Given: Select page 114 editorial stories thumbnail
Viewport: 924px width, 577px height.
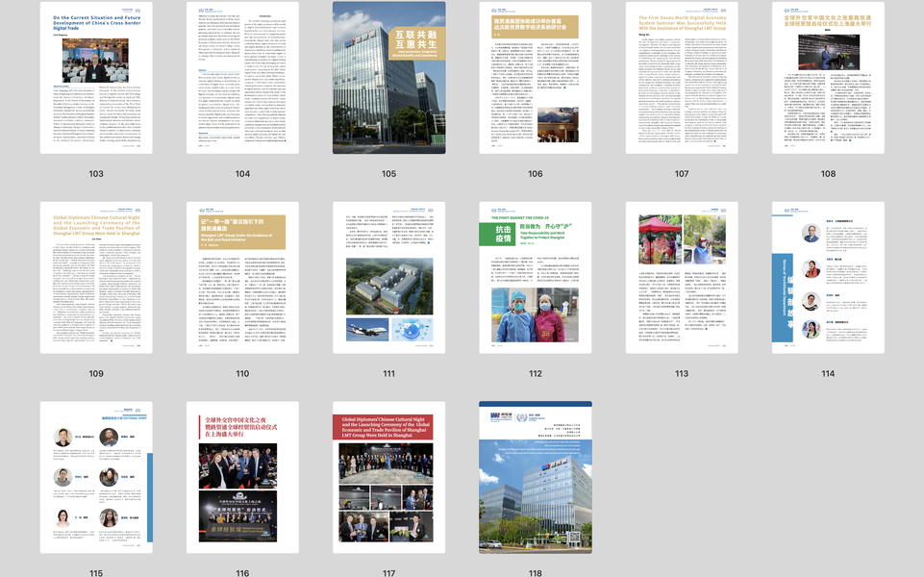Looking at the screenshot, I should coord(828,278).
